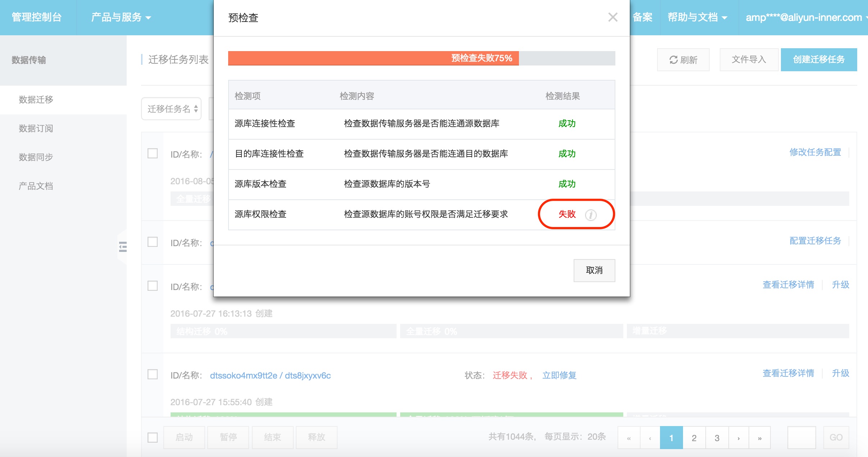Jump to last page arrow »
The height and width of the screenshot is (457, 868).
[x=759, y=438]
